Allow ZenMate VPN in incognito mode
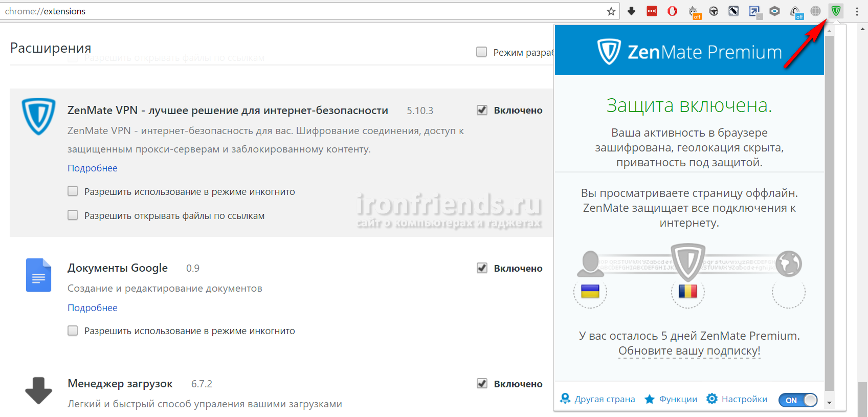The height and width of the screenshot is (417, 868). pos(73,191)
